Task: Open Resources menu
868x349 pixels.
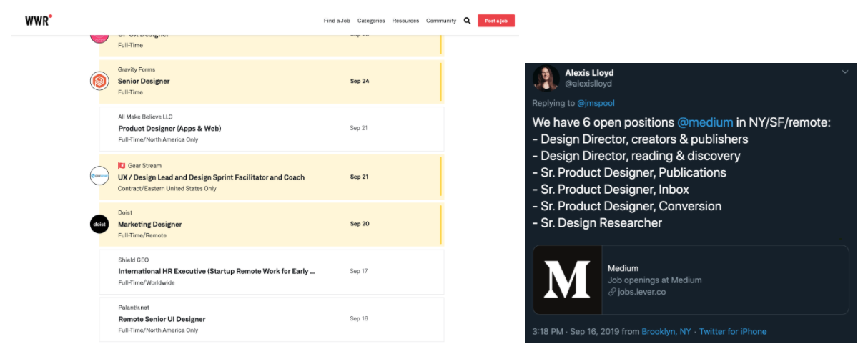Action: [405, 21]
